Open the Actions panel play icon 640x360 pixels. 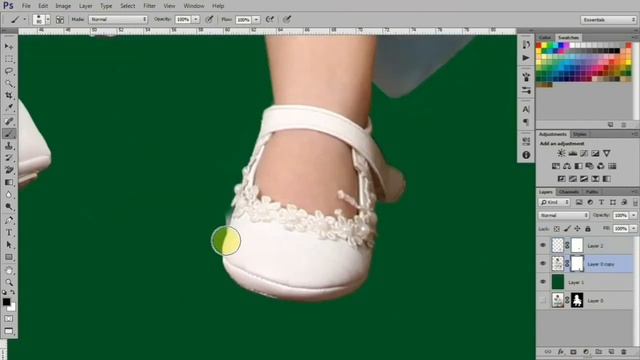click(526, 58)
